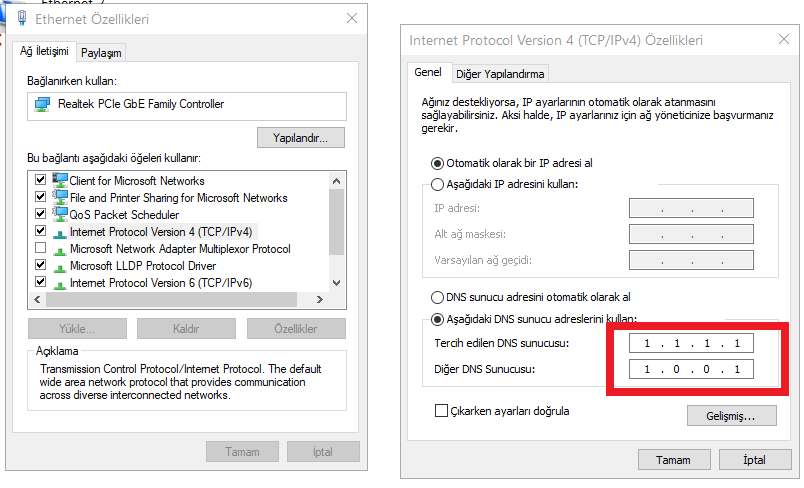Switch to the Paylaşım tab
Screen dimensions: 804x488
[101, 53]
